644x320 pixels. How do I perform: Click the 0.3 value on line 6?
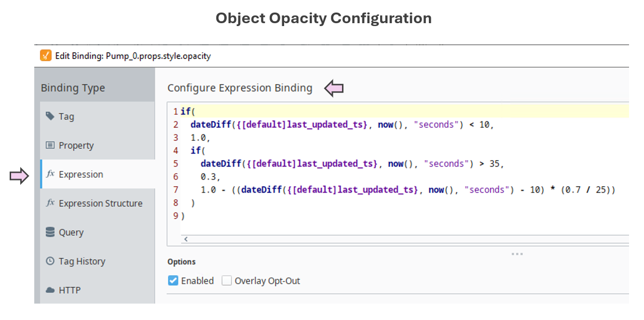point(207,177)
